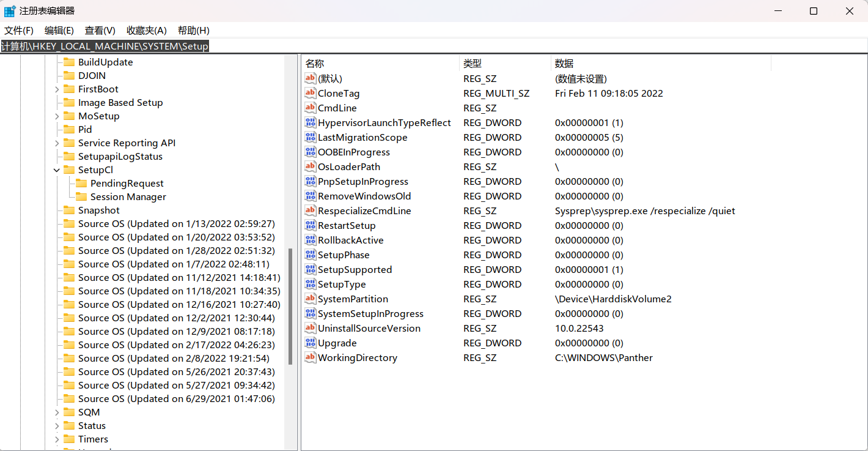Click the PendingRequest folder icon
This screenshot has height=451, width=868.
pos(81,184)
